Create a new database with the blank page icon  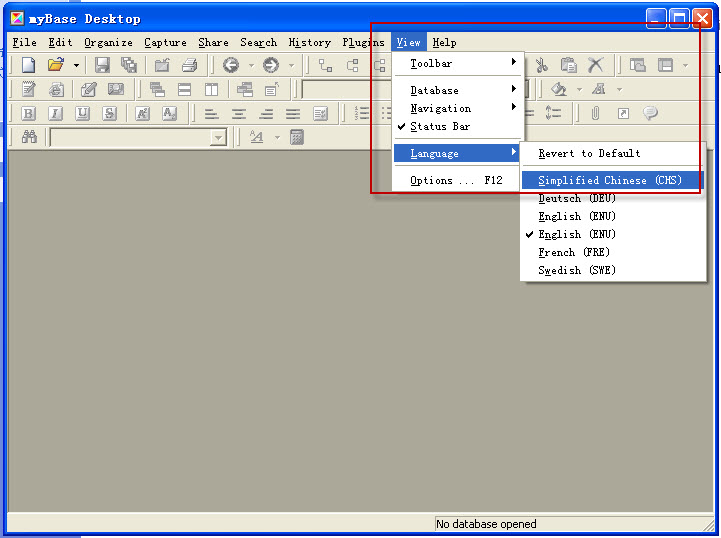29,65
